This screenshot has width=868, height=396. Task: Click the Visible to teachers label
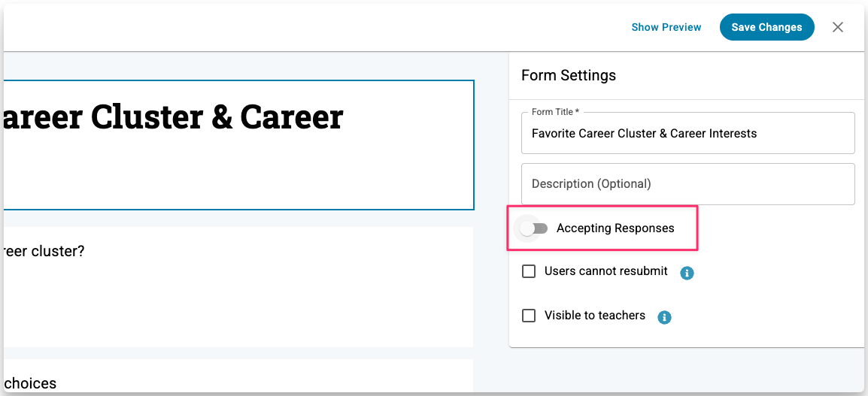594,316
